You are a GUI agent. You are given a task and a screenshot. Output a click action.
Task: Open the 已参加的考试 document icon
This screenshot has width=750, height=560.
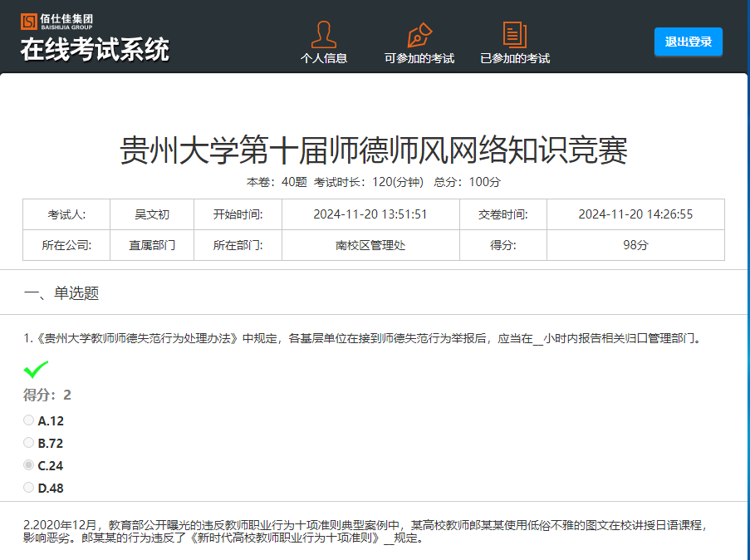(515, 34)
